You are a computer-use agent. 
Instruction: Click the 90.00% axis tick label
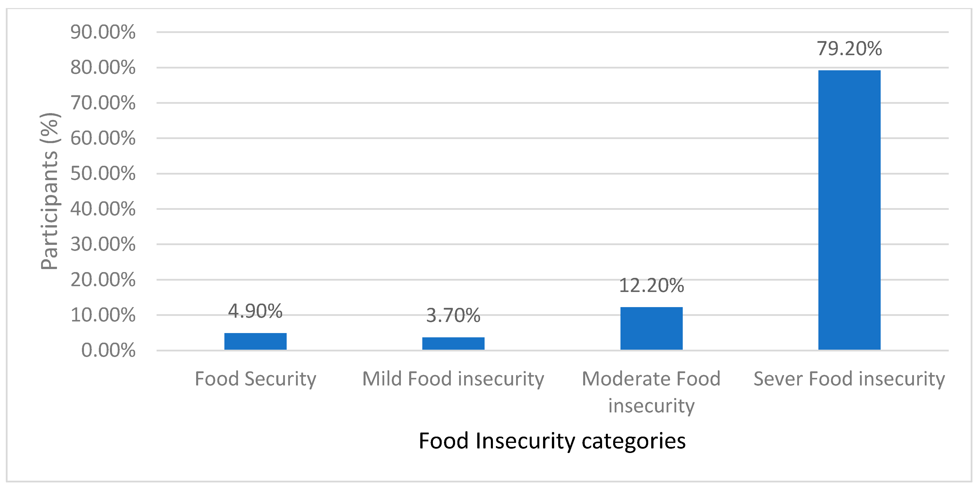(x=103, y=32)
